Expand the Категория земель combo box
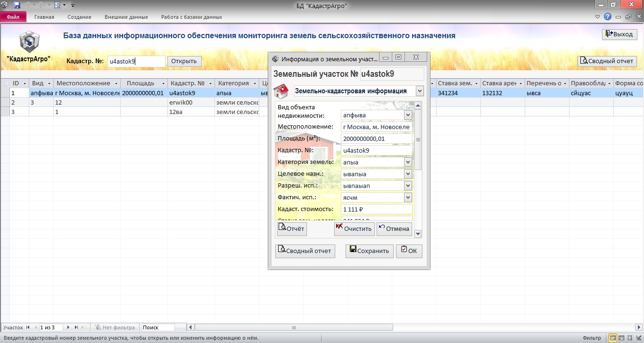Image resolution: width=644 pixels, height=343 pixels. pos(408,162)
